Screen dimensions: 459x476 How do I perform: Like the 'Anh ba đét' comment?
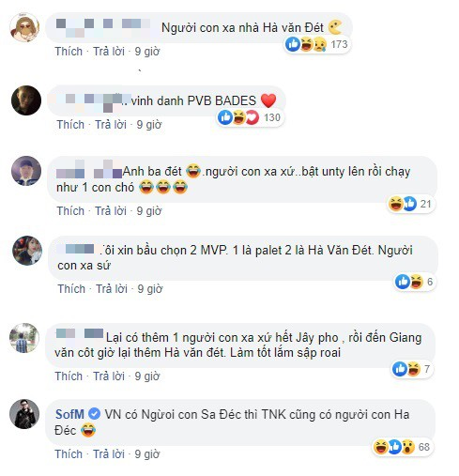[70, 211]
